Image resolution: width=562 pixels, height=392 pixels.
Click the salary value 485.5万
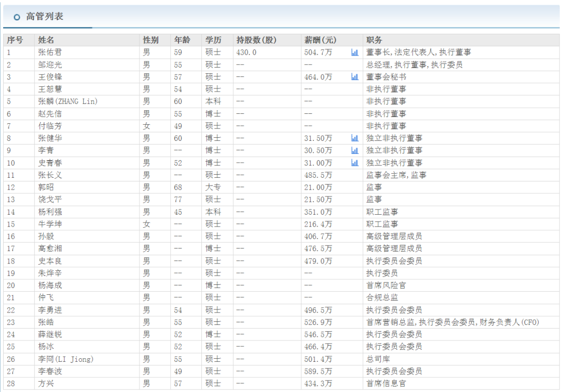318,175
